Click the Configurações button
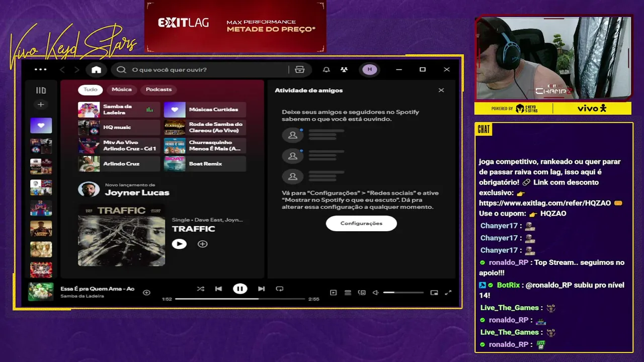The width and height of the screenshot is (644, 362). click(x=361, y=223)
